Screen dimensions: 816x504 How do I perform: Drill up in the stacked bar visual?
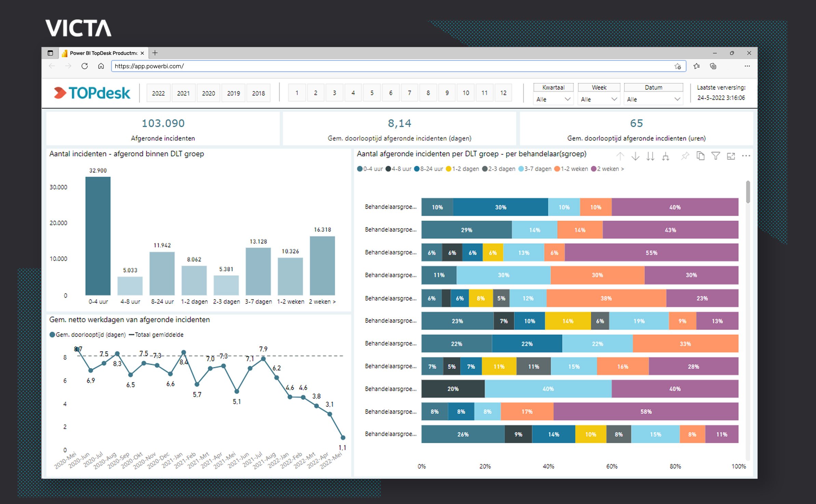pos(620,156)
